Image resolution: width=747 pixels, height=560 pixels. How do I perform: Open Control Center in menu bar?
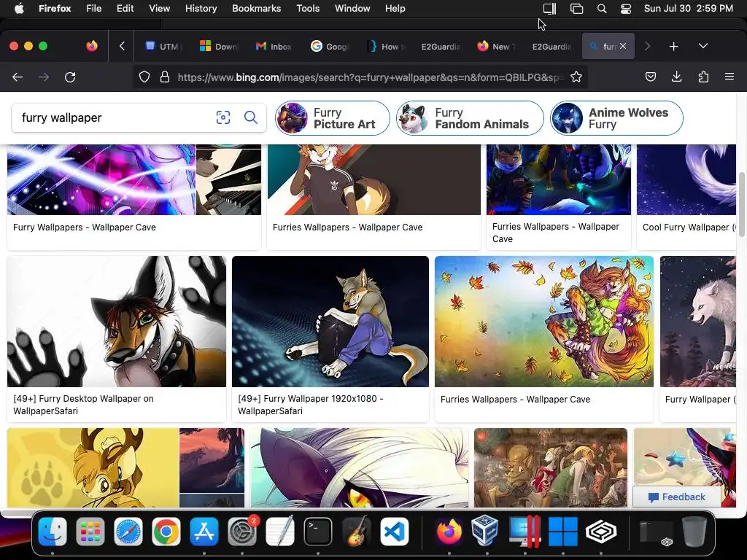[625, 9]
